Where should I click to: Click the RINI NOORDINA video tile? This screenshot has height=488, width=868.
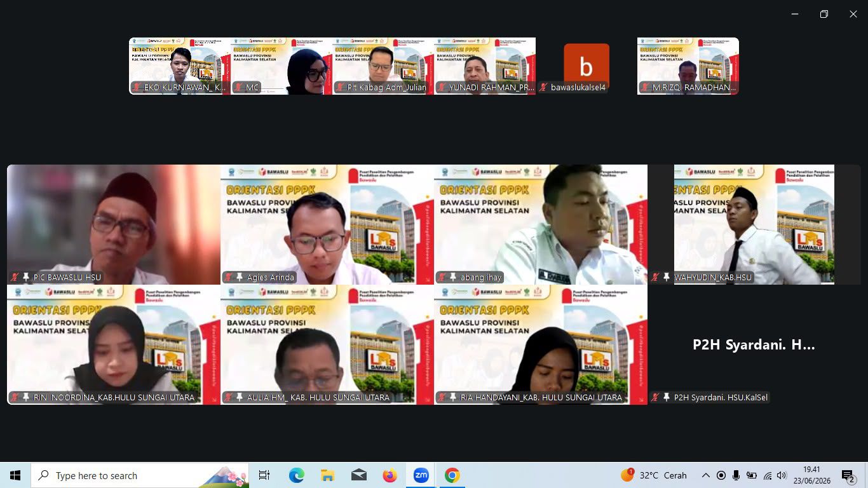pyautogui.click(x=114, y=344)
